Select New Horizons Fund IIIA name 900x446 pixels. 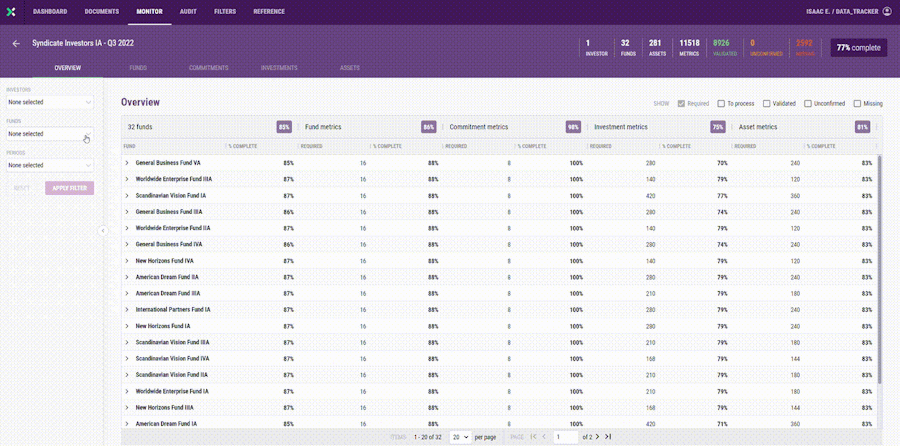click(x=164, y=407)
